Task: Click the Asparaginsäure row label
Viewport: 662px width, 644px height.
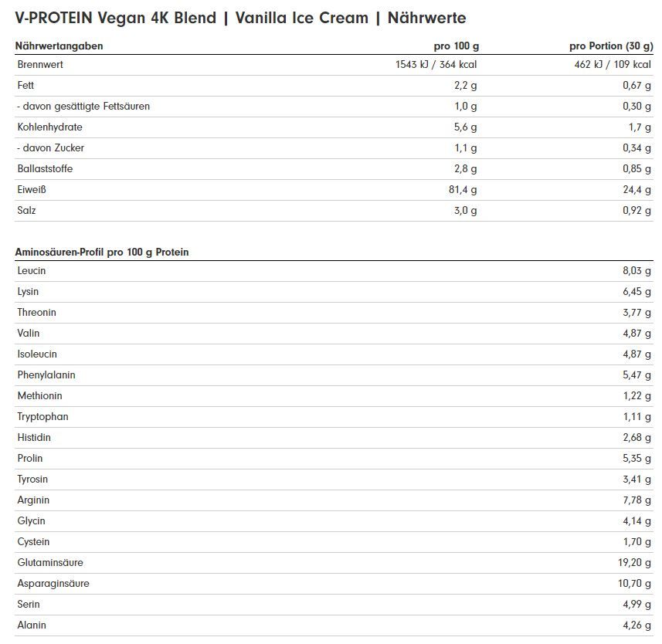Action: coord(53,583)
